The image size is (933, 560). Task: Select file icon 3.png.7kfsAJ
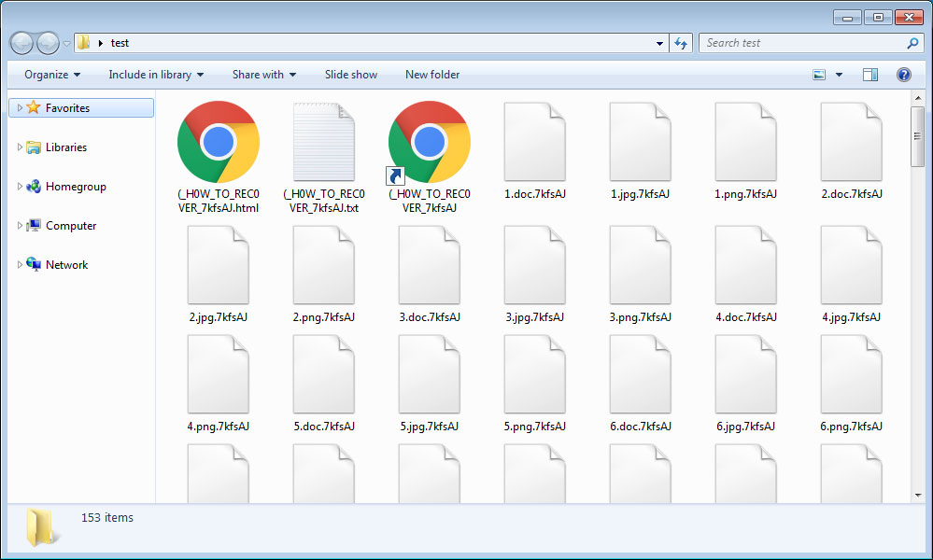tap(641, 265)
